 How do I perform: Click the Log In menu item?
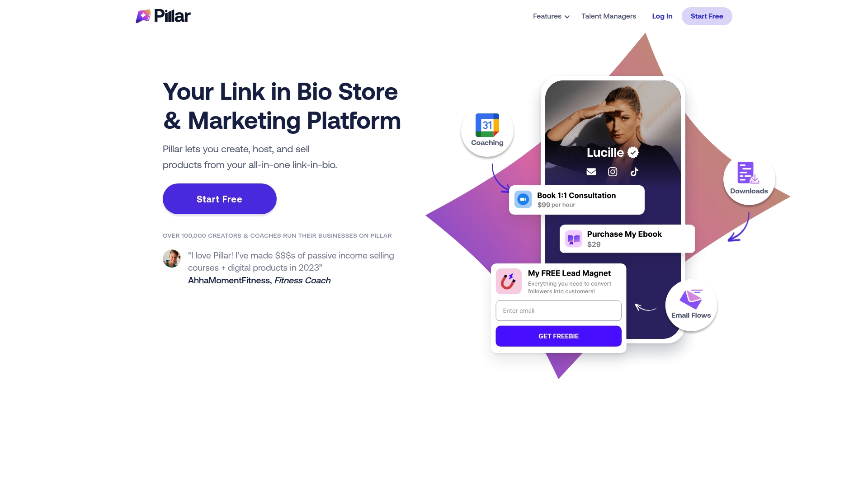[662, 15]
